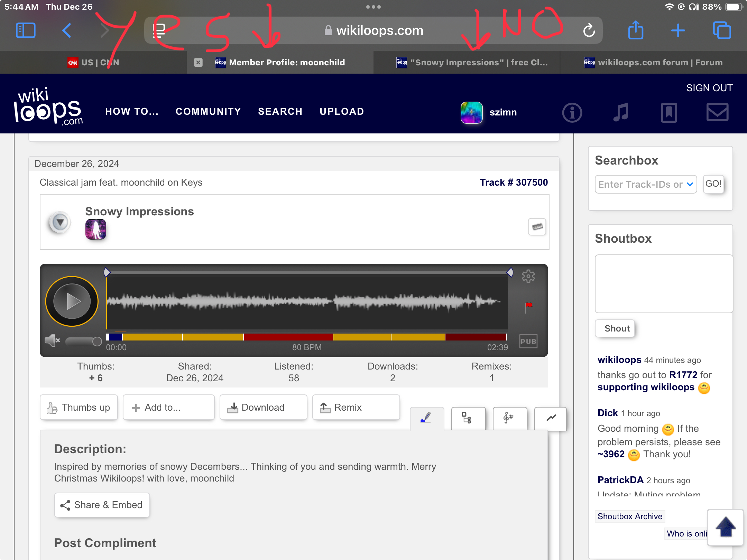Click the Shoutbox text area
The image size is (747, 560).
click(x=663, y=284)
